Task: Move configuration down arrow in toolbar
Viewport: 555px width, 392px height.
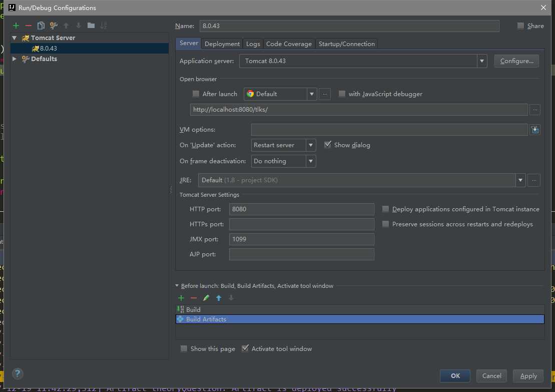Action: click(79, 26)
